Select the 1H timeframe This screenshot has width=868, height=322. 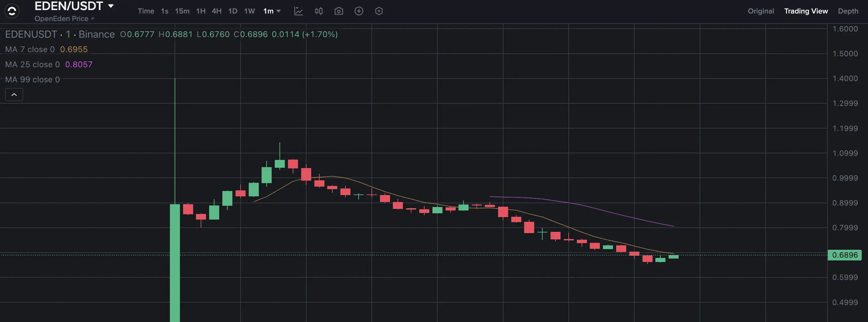pos(201,11)
